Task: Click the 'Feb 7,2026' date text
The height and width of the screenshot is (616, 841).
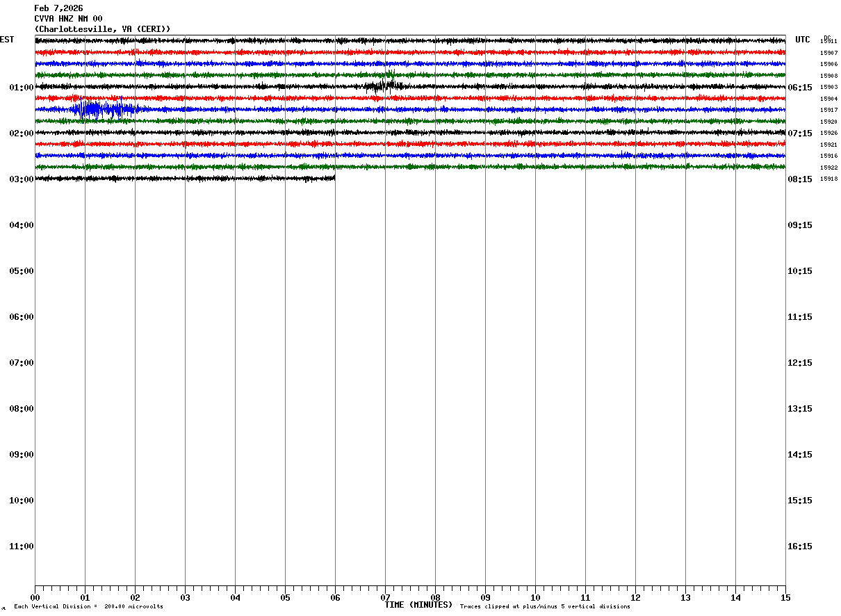Action: pos(58,8)
